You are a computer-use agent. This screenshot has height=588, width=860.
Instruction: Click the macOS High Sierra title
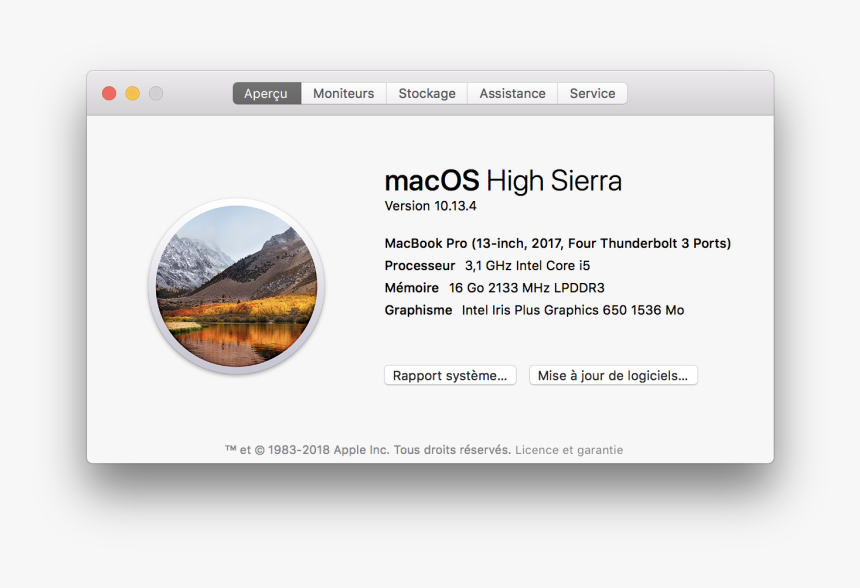pyautogui.click(x=503, y=180)
